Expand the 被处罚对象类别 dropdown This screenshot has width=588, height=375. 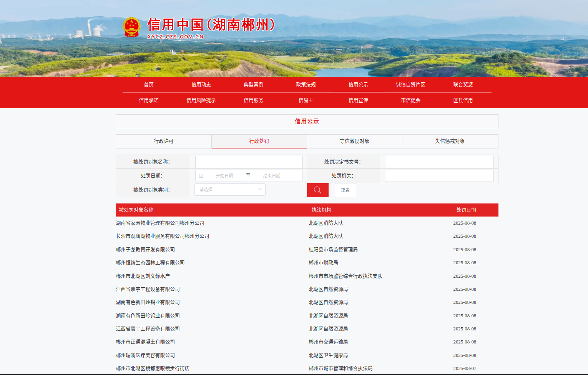[x=230, y=190]
